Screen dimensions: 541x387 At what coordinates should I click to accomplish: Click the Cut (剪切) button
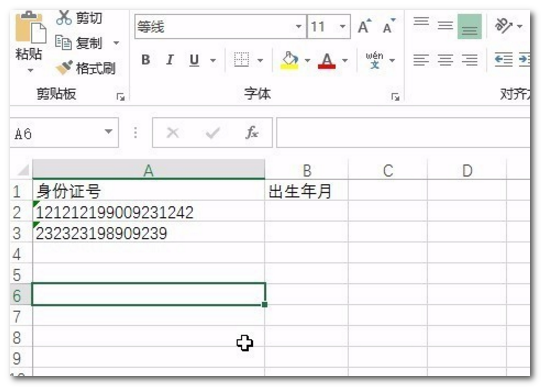[x=79, y=18]
